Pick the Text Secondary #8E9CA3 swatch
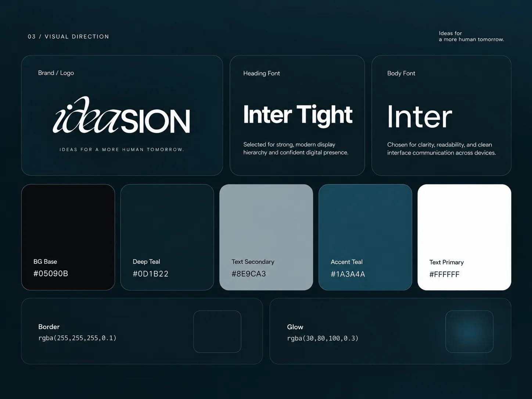The image size is (532, 399). pos(266,237)
